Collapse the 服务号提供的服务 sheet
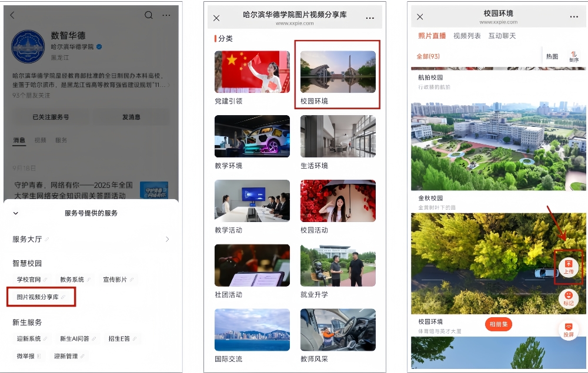This screenshot has width=588, height=373. click(16, 213)
